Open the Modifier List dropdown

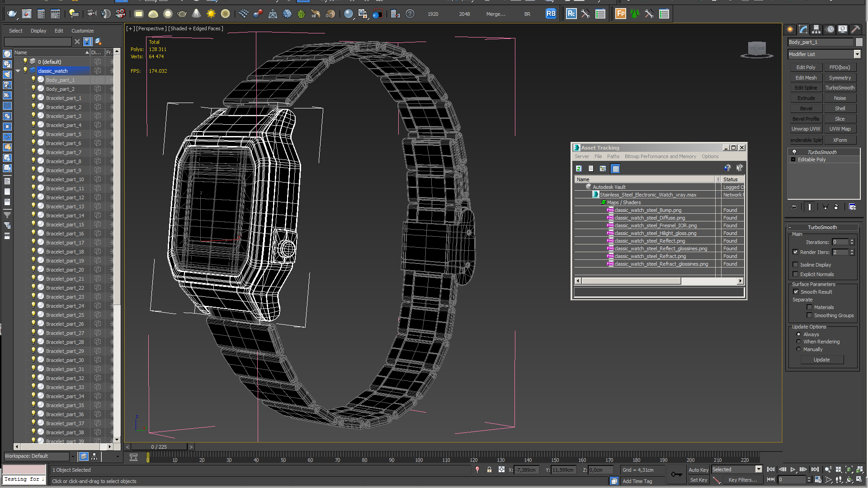tap(857, 54)
